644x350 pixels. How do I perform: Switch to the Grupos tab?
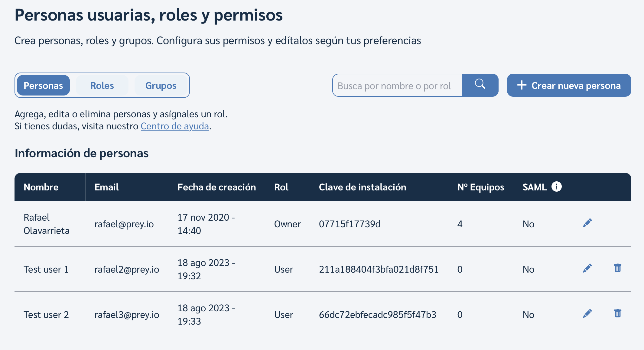point(161,86)
